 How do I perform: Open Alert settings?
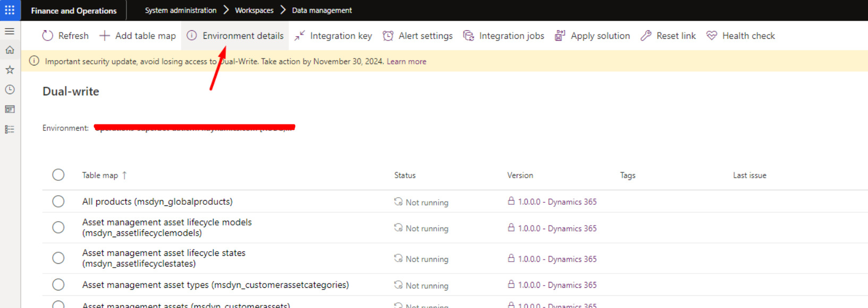(418, 36)
